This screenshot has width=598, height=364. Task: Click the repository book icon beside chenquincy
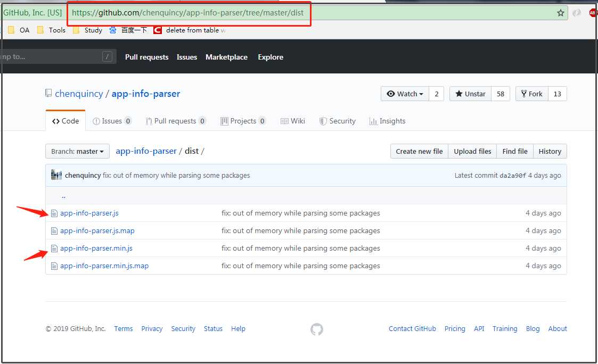48,93
